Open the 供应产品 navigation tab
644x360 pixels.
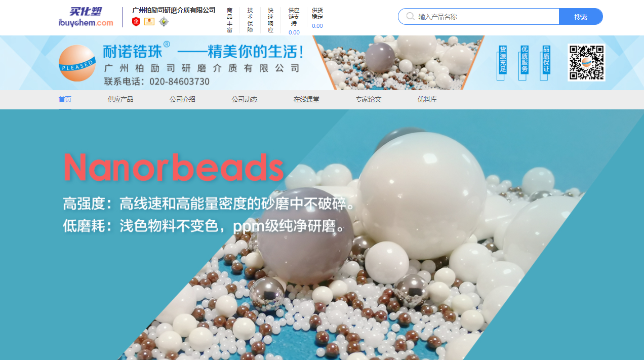pyautogui.click(x=120, y=99)
